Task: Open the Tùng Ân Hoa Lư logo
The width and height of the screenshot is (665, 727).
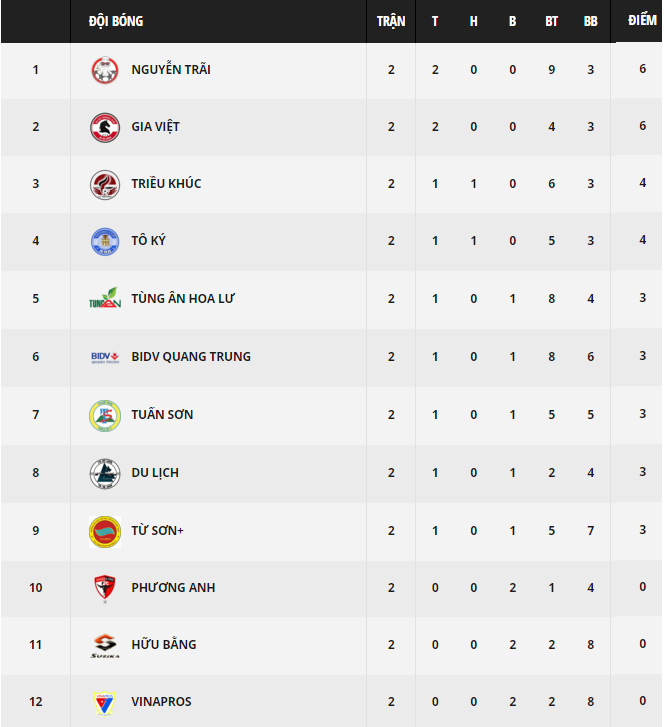Action: (x=105, y=298)
